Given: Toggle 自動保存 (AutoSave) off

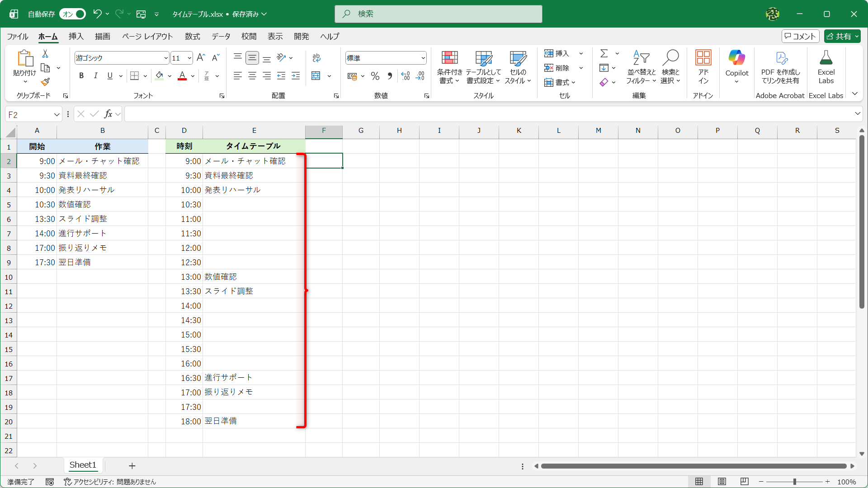Looking at the screenshot, I should [x=72, y=14].
